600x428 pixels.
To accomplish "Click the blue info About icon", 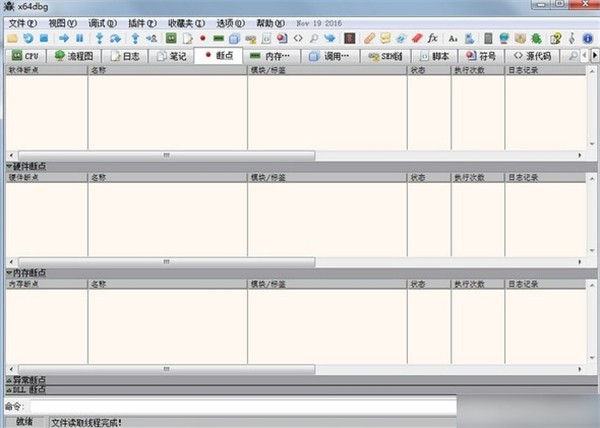I will [588, 38].
